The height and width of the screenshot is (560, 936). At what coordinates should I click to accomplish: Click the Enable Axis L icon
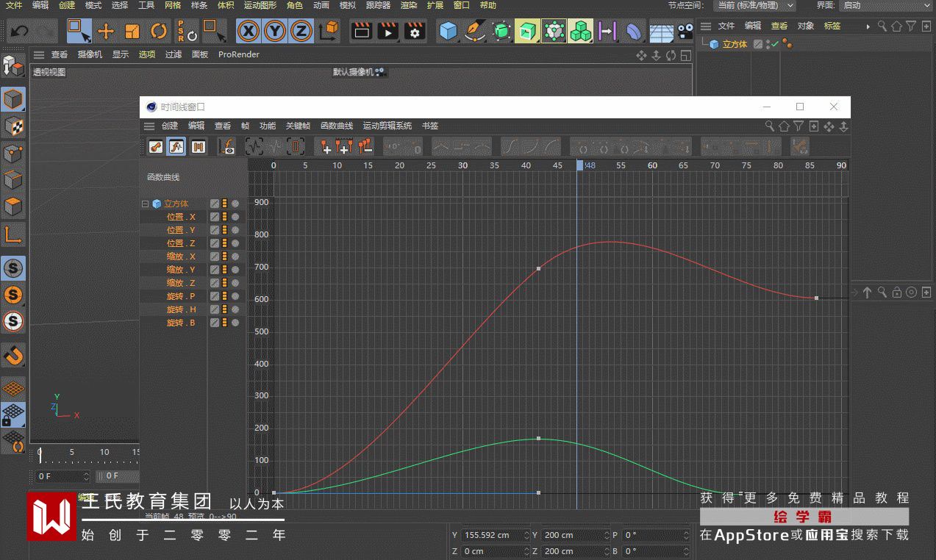click(x=13, y=234)
